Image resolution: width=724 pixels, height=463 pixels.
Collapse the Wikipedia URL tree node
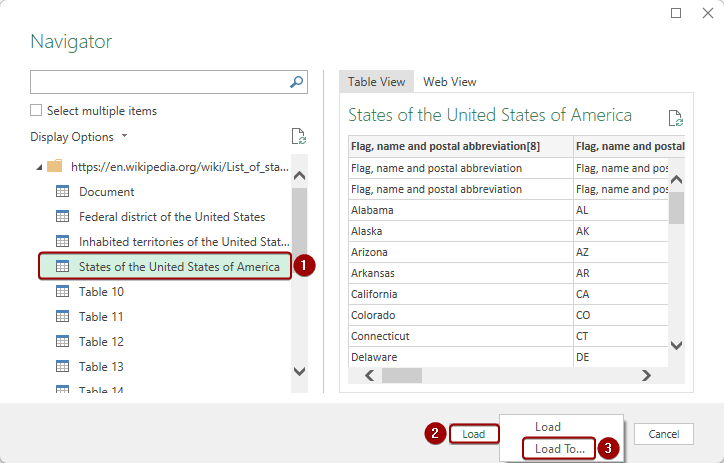click(38, 166)
